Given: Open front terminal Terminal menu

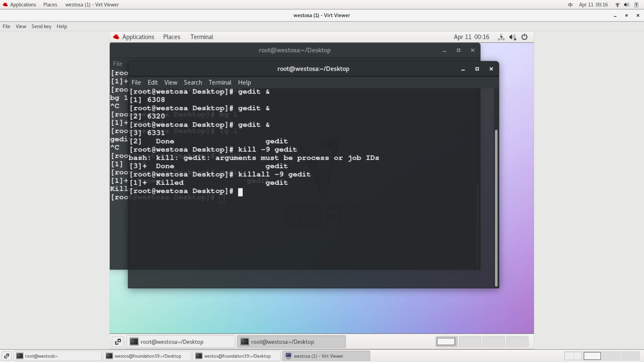Looking at the screenshot, I should pos(220,82).
